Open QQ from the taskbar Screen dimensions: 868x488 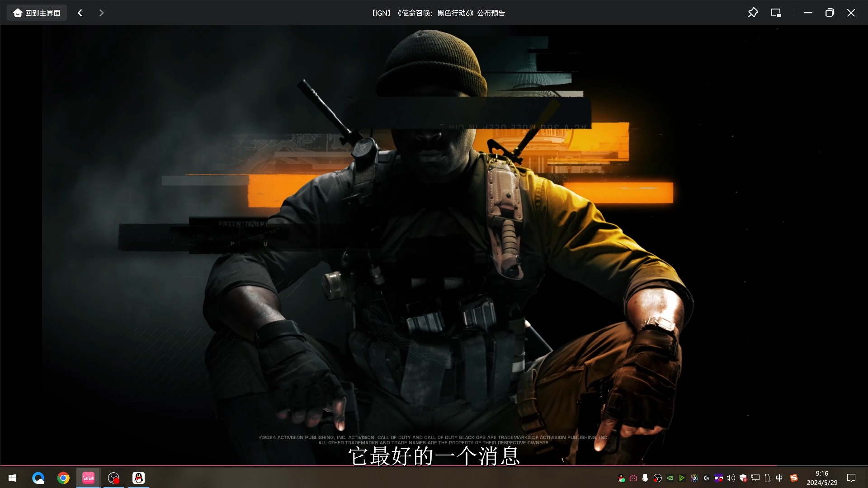138,478
